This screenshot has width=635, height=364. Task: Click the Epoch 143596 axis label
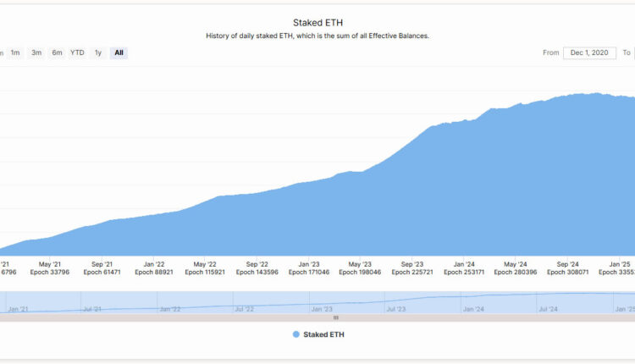pos(257,273)
